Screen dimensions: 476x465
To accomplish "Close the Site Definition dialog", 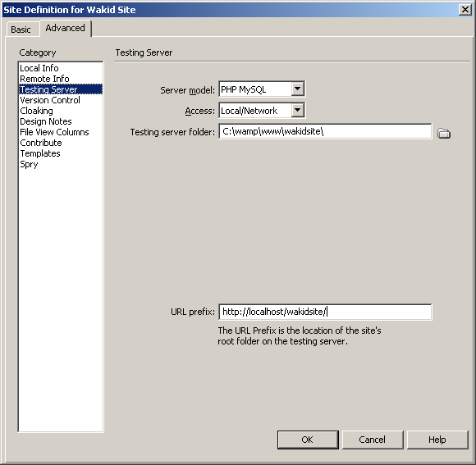I will 465,10.
